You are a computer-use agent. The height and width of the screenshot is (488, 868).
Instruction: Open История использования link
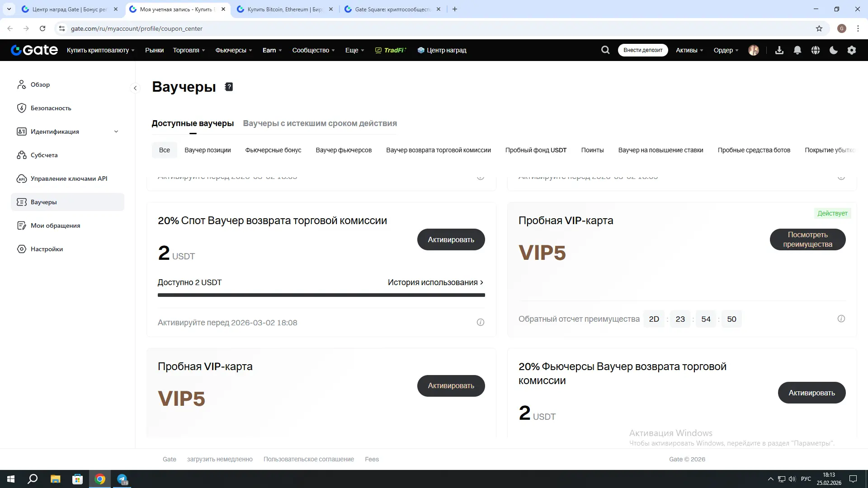pos(435,282)
